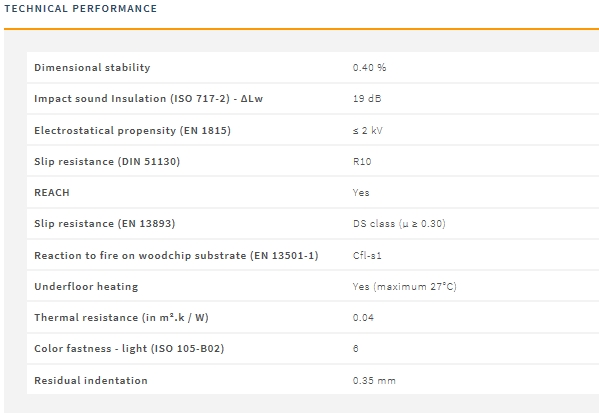Click the Yes value for REACH
Viewport: 599px width, 413px height.
click(361, 193)
